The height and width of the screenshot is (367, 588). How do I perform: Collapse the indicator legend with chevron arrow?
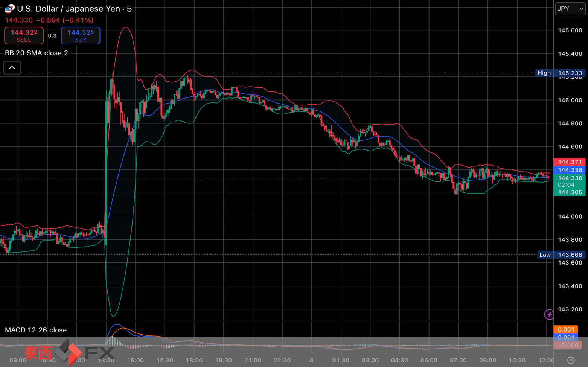coord(12,68)
